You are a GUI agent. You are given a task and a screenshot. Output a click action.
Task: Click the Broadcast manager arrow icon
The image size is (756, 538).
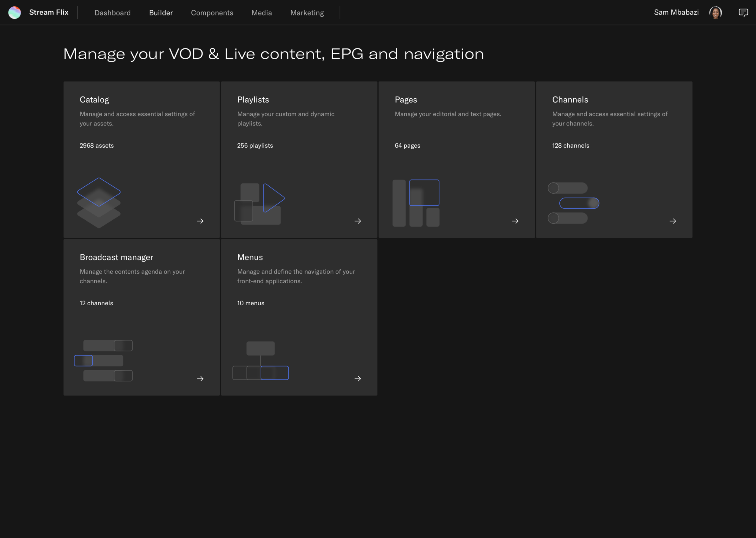pyautogui.click(x=200, y=379)
